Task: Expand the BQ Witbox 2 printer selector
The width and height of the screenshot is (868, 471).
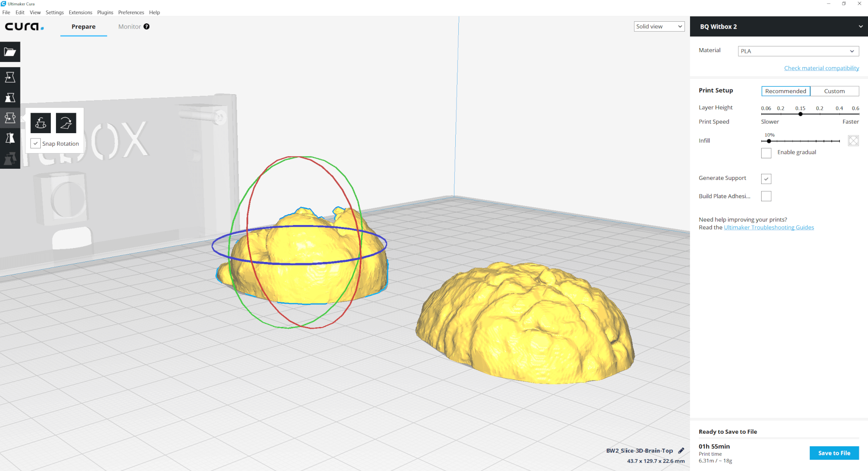Action: pyautogui.click(x=779, y=26)
